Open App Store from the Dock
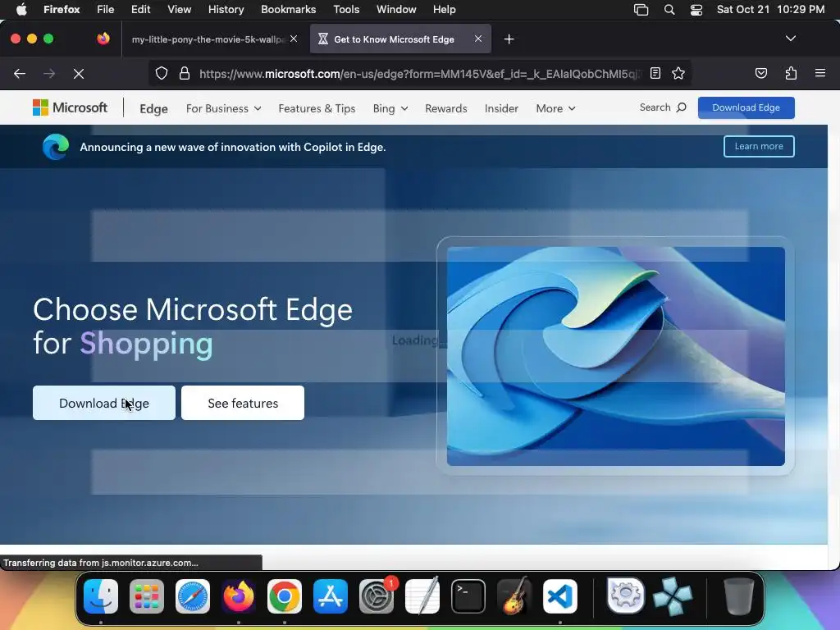 click(331, 596)
